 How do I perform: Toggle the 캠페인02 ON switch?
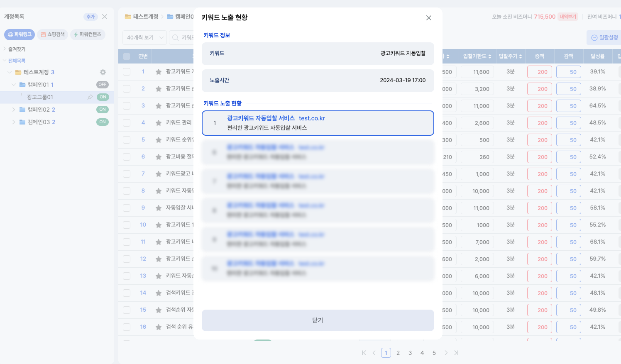[x=103, y=110]
